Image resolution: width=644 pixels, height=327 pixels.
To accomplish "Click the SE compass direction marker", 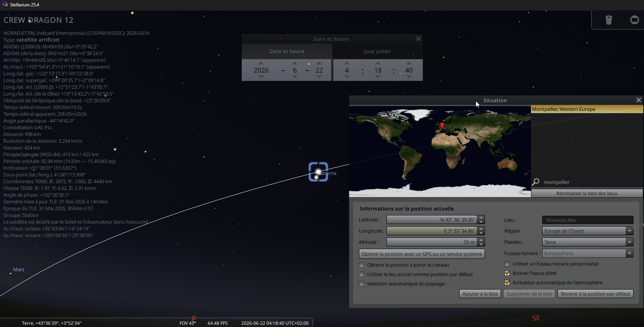I will (x=536, y=318).
